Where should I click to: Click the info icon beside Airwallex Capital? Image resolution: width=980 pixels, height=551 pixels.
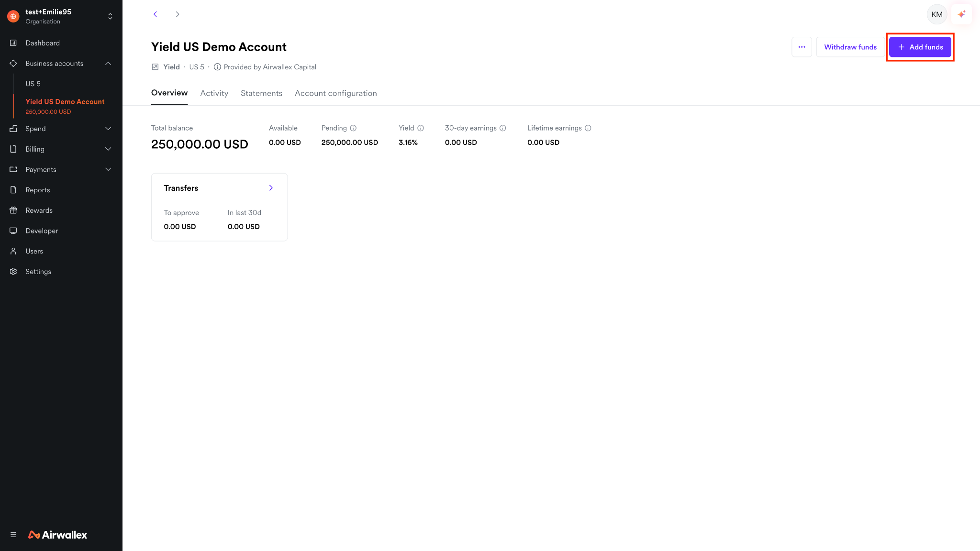(217, 67)
